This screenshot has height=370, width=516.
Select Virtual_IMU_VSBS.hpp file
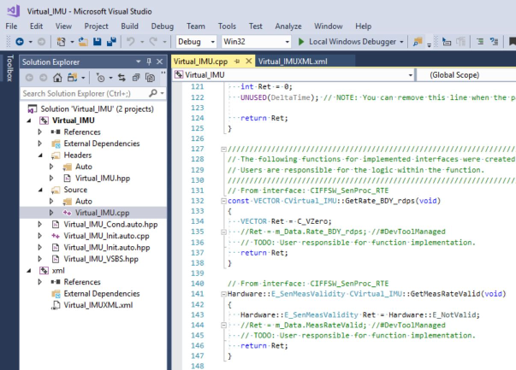[x=101, y=259]
